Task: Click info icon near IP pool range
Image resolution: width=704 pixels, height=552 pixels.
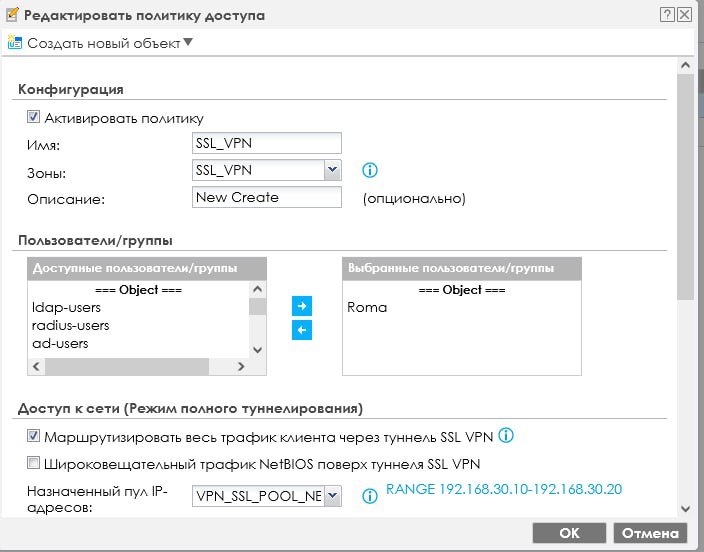Action: click(x=369, y=496)
